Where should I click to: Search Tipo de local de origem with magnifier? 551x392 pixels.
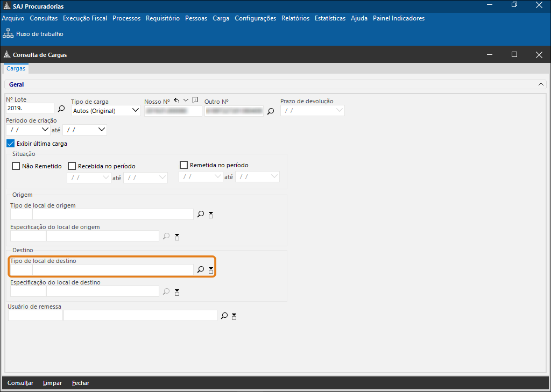pyautogui.click(x=201, y=215)
